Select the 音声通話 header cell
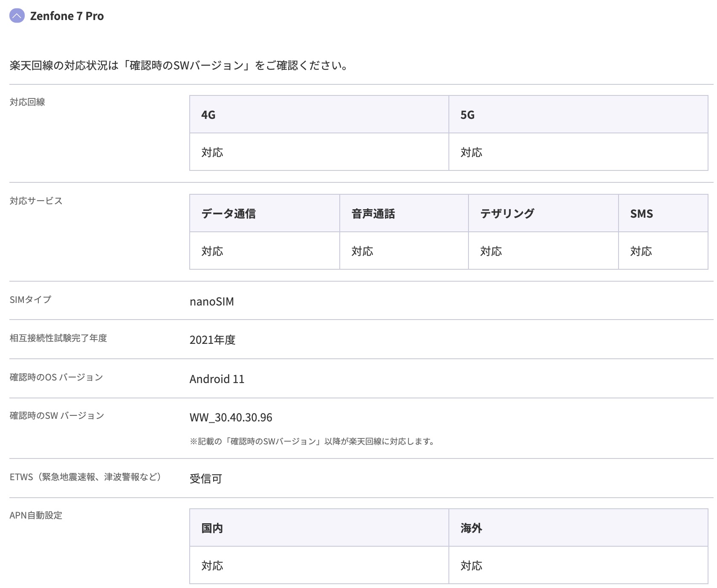 pyautogui.click(x=373, y=213)
